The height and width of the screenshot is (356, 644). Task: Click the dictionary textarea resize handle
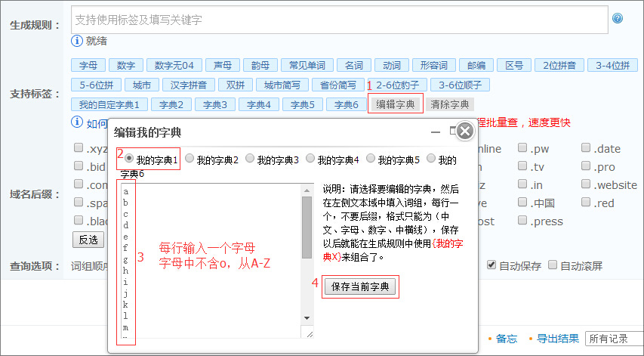tap(308, 333)
